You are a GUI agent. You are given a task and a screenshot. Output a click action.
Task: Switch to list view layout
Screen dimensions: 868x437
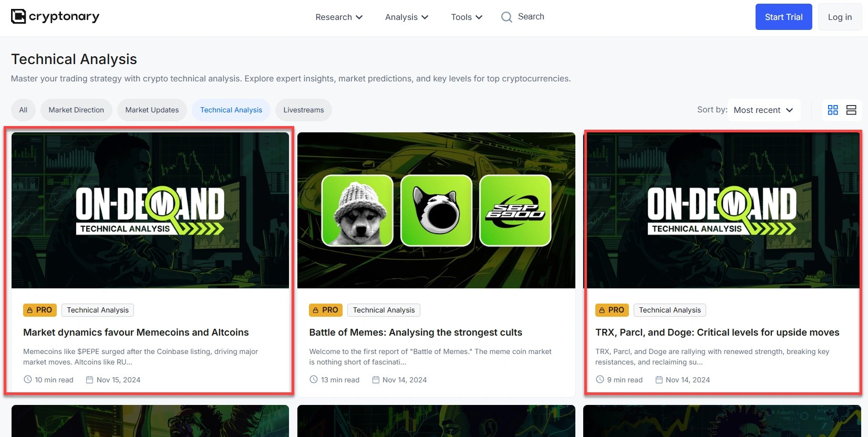click(851, 110)
